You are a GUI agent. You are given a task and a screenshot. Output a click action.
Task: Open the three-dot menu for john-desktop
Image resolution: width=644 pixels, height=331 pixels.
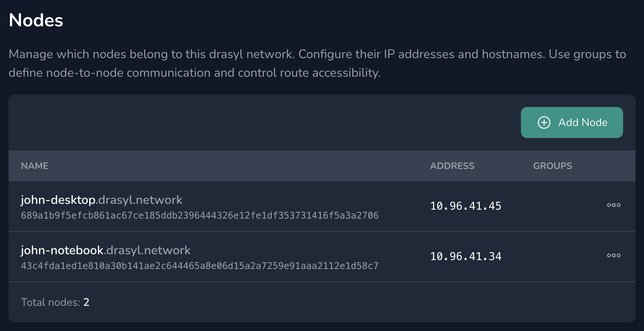coord(613,205)
